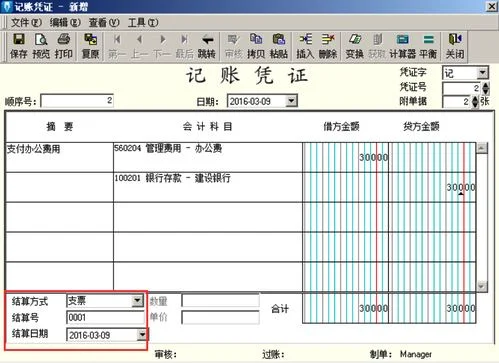Click the 单价 input field
This screenshot has width=499, height=363.
[220, 317]
